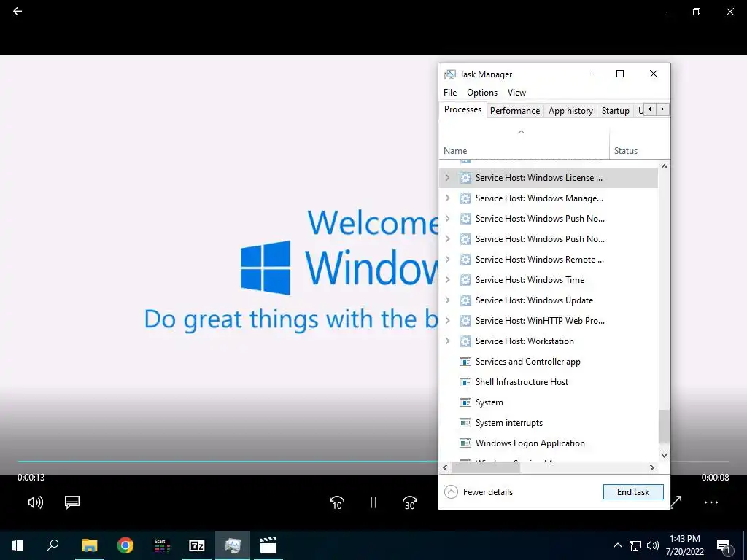This screenshot has width=747, height=560.
Task: Collapse Task Manager with Fewer details
Action: click(x=479, y=492)
